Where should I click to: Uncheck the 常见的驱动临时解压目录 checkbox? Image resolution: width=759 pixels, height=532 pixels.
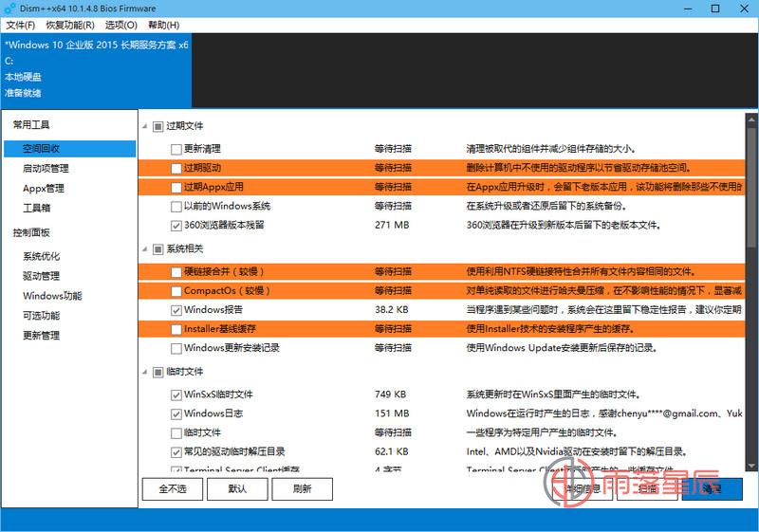[176, 452]
